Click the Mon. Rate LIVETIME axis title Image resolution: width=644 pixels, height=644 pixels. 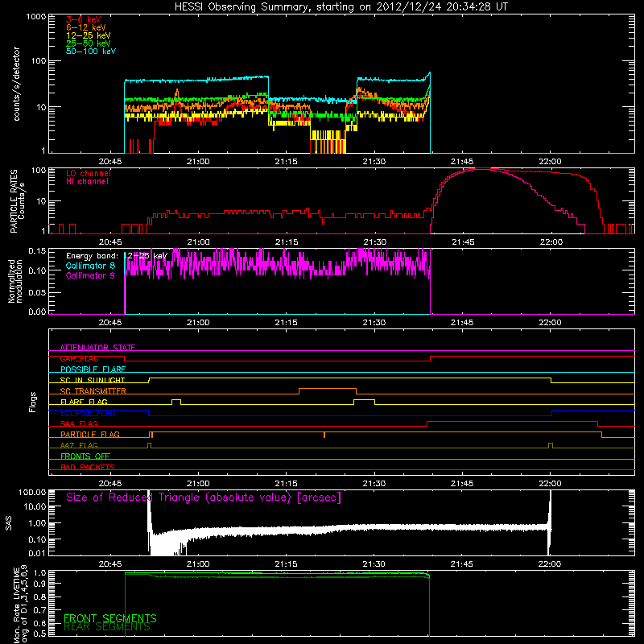[20, 605]
